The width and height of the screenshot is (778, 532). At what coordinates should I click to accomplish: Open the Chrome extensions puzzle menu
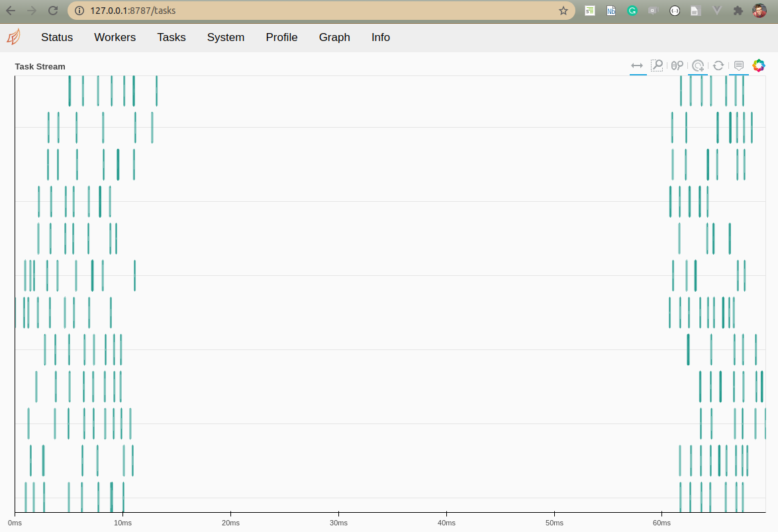pyautogui.click(x=738, y=11)
